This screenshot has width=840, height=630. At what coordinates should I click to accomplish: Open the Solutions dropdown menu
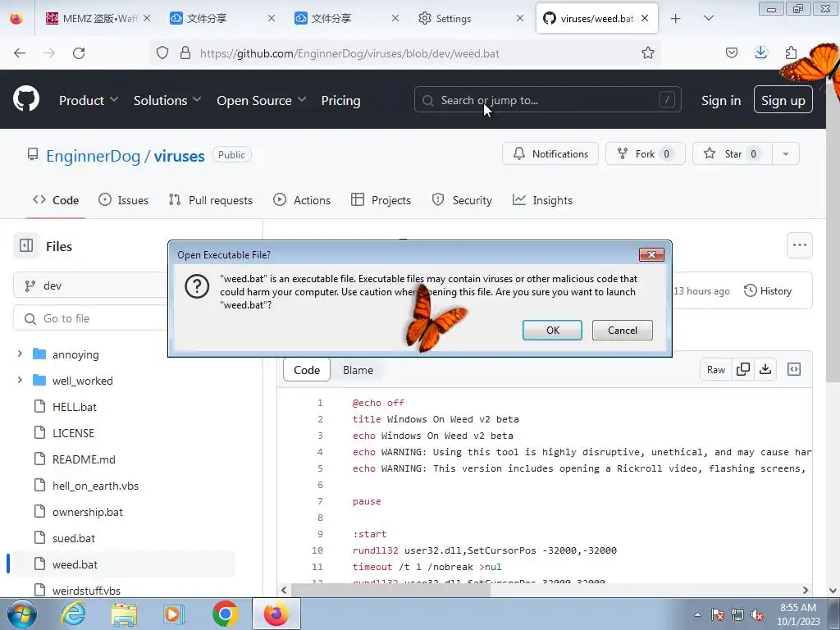pyautogui.click(x=167, y=100)
